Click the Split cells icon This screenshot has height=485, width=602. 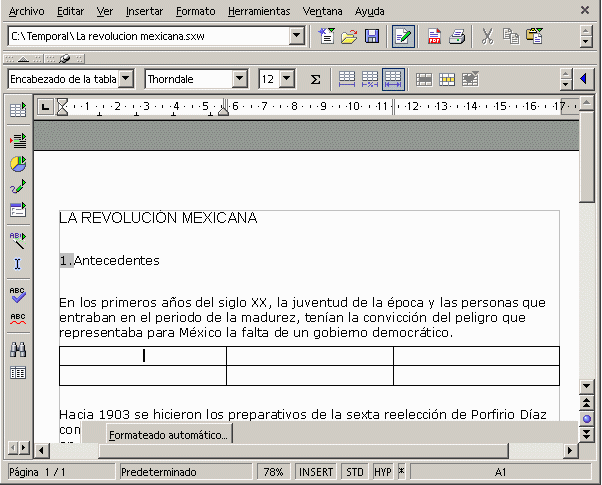pos(447,79)
